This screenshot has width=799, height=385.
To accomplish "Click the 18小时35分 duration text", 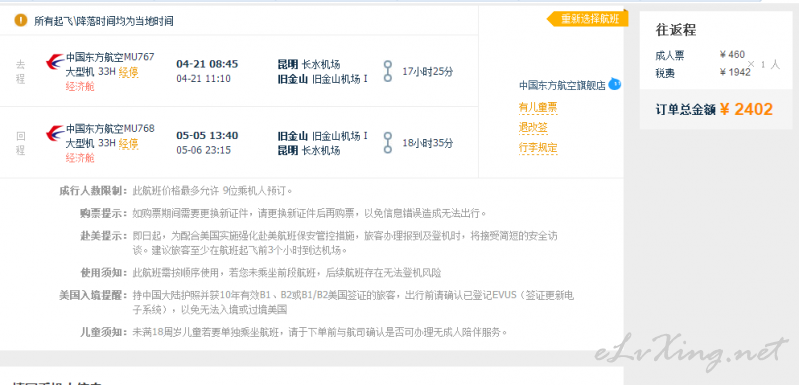I will 427,143.
